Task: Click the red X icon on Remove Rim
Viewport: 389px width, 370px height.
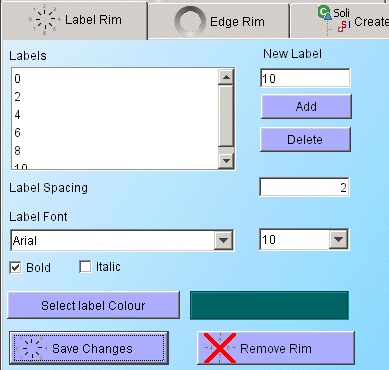Action: pyautogui.click(x=219, y=348)
